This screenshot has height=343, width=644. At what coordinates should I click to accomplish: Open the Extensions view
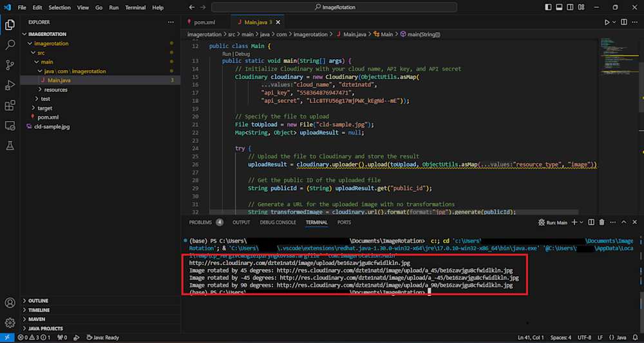click(10, 106)
